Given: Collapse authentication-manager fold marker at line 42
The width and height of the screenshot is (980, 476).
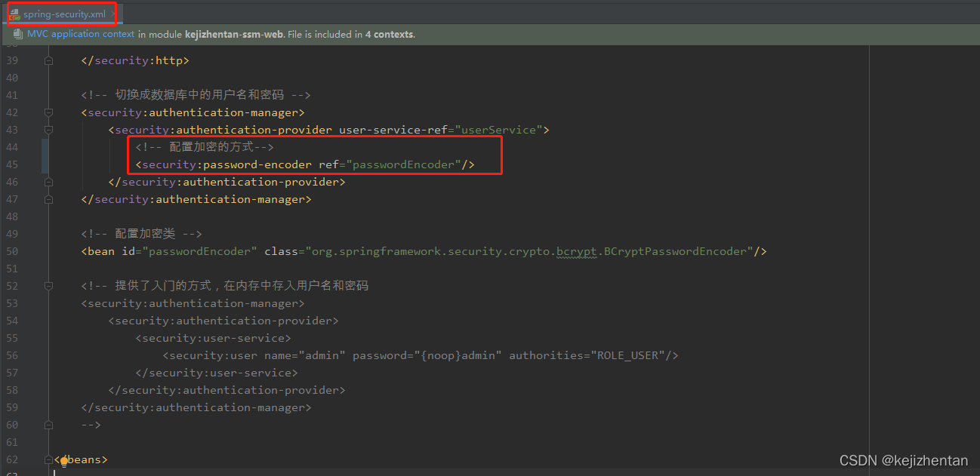Looking at the screenshot, I should click(x=48, y=112).
